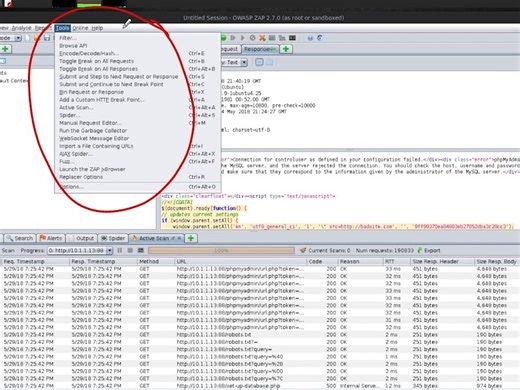Select Active Scan... from the menu
The height and width of the screenshot is (390, 520).
pos(137,107)
